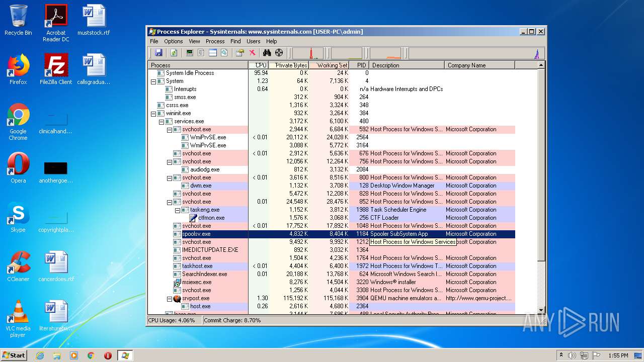The height and width of the screenshot is (362, 644).
Task: Select the spoolsv.exe process row
Action: click(x=332, y=234)
